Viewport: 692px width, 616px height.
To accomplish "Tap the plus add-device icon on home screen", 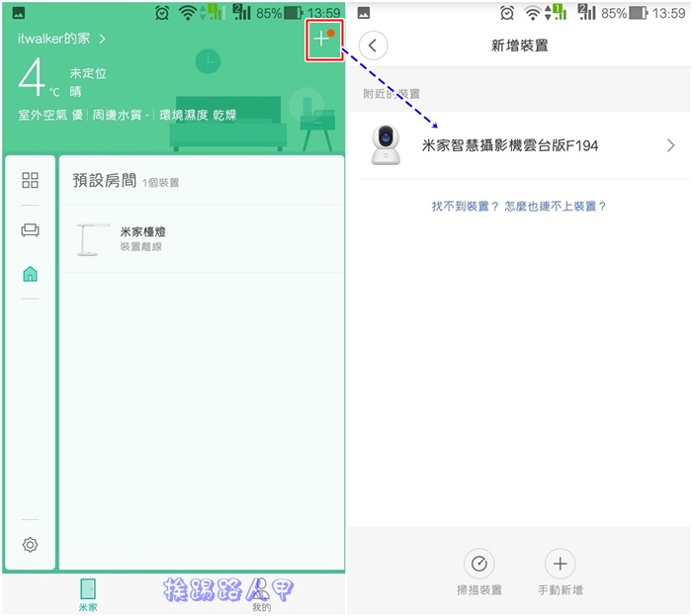I will tap(321, 39).
